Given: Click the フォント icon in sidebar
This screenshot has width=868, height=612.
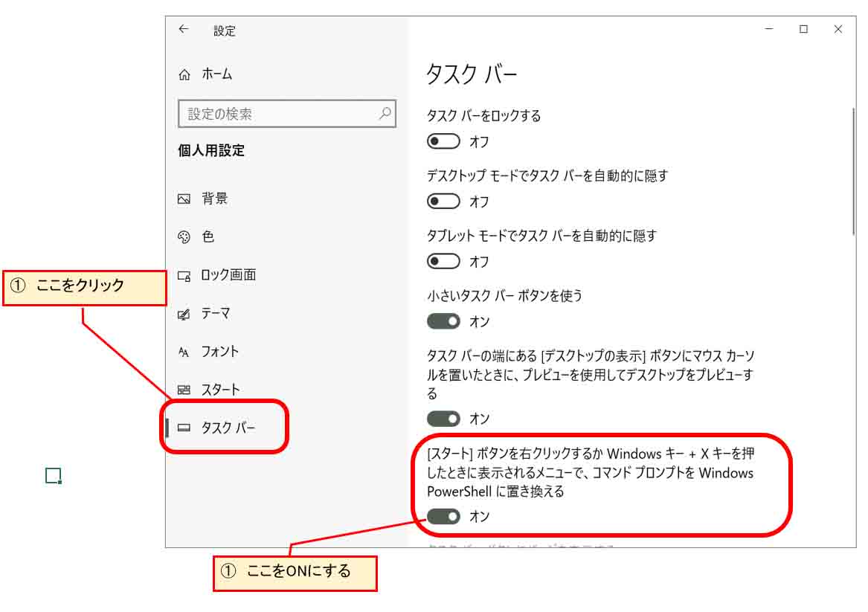Looking at the screenshot, I should click(184, 352).
